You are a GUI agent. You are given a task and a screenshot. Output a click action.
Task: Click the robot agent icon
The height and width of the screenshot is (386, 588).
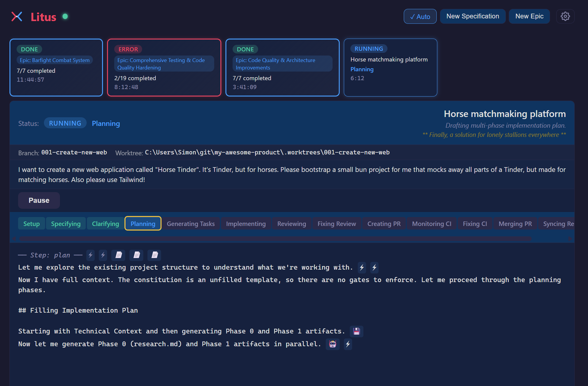[333, 344]
